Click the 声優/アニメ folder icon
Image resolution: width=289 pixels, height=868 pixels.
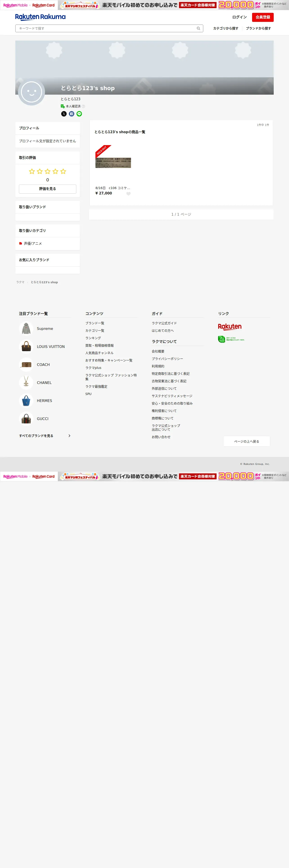[20, 243]
